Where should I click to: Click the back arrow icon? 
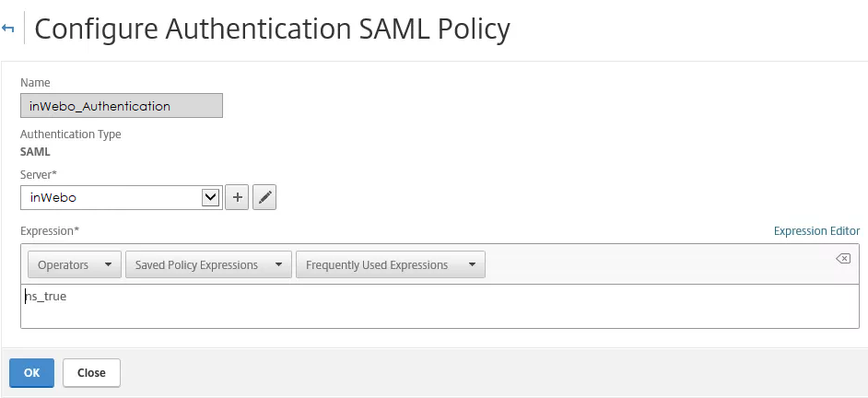(8, 29)
